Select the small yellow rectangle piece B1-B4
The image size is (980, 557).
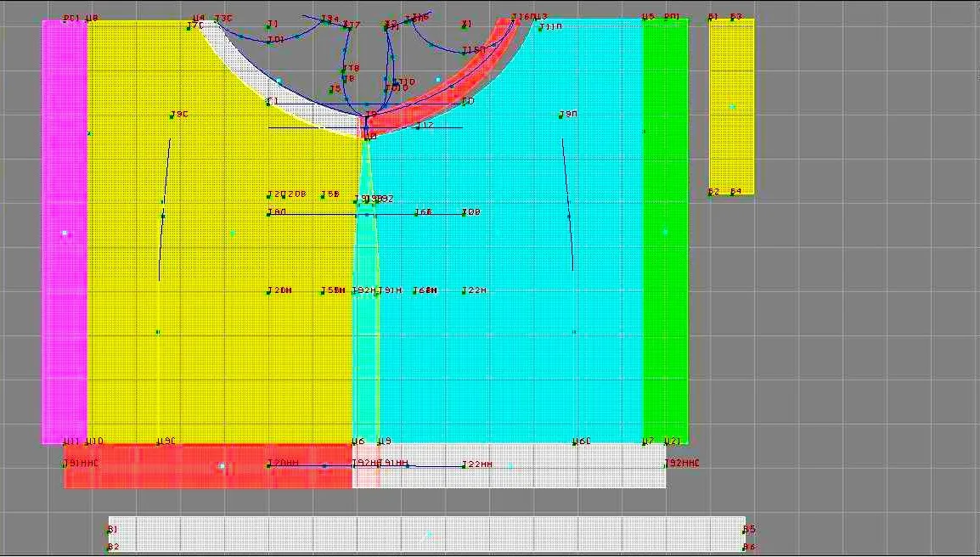point(731,106)
